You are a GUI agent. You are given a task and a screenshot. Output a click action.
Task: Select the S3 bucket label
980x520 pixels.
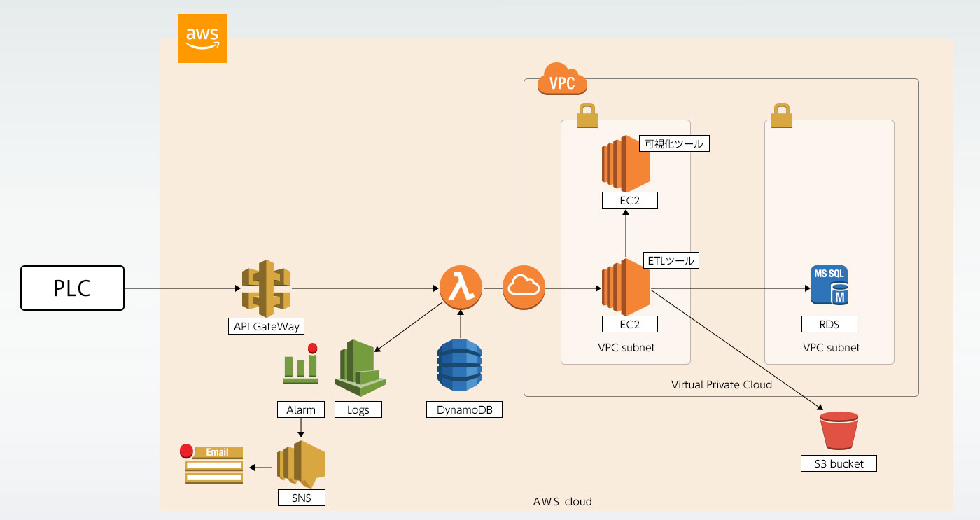pos(839,463)
